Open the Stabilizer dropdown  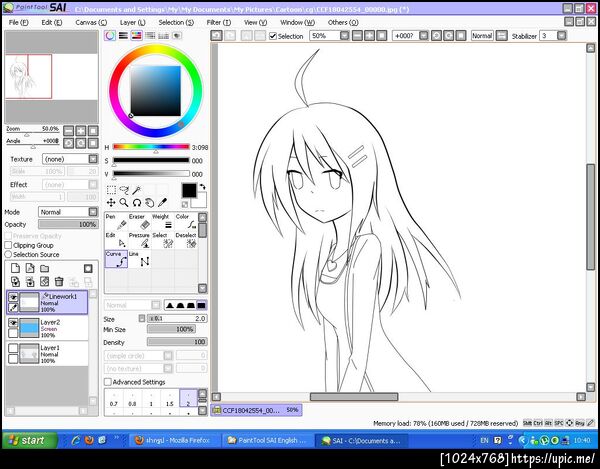tap(561, 36)
